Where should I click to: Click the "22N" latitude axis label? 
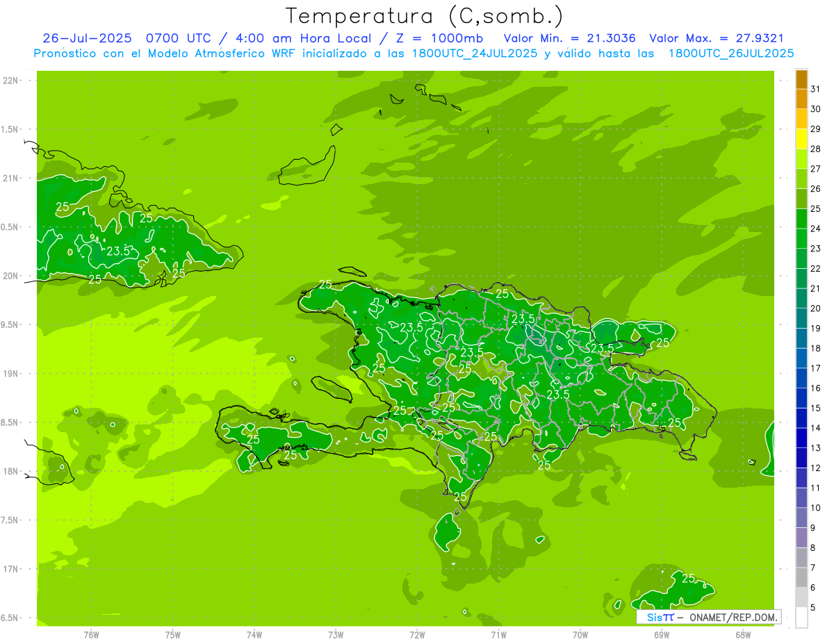click(x=11, y=81)
